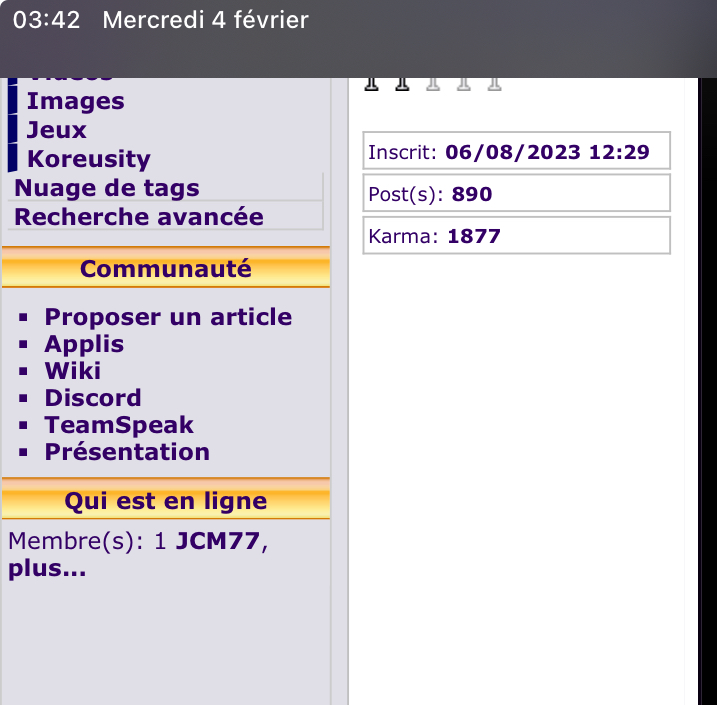Click the fourth greyed-out rank pawn icon
The width and height of the screenshot is (717, 705).
coord(464,84)
